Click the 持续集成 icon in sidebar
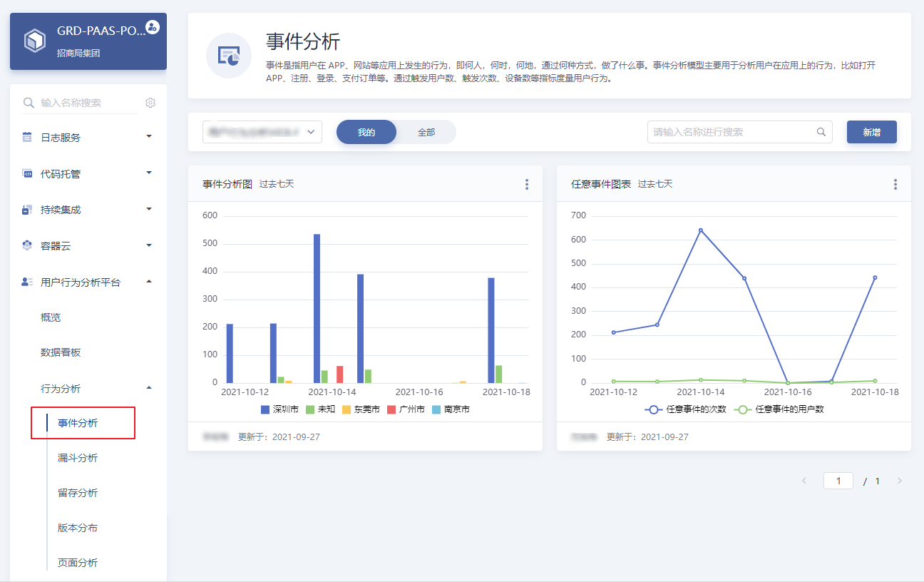The height and width of the screenshot is (582, 924). [27, 210]
